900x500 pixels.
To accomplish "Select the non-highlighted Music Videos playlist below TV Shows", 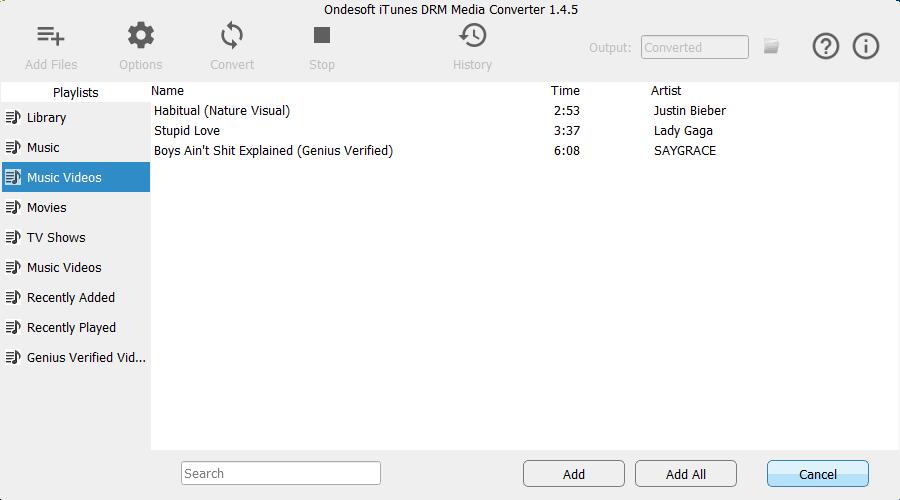I will coord(75,268).
